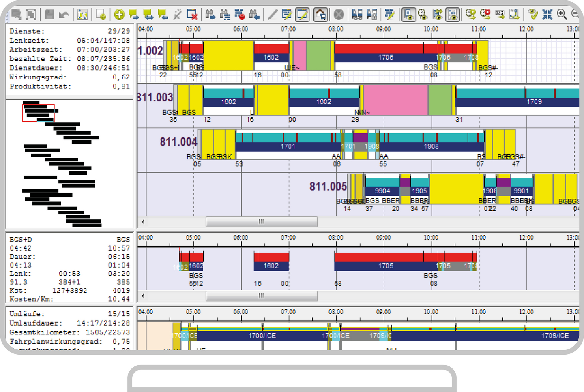
Task: Select the duty row labeled 811.004
Action: [x=178, y=142]
